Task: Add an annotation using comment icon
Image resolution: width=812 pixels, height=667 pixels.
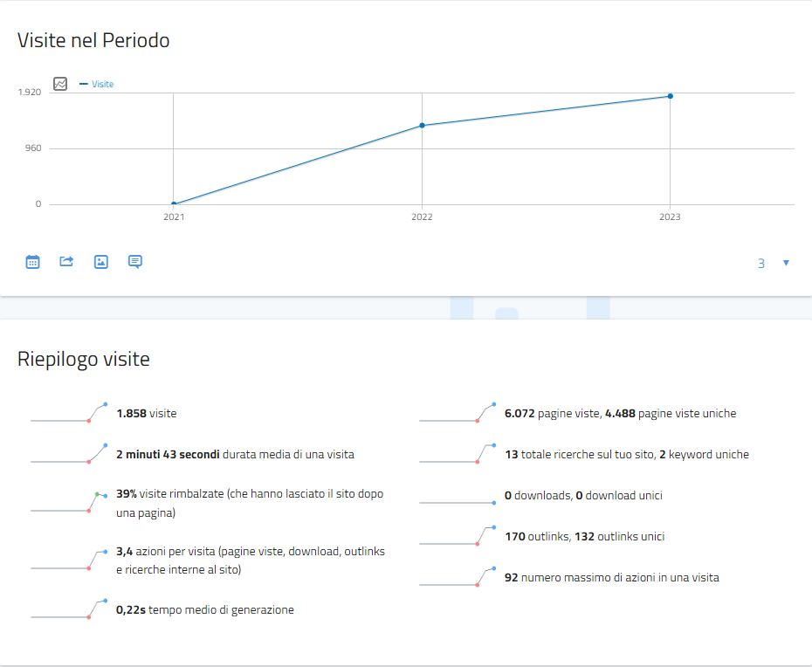Action: [x=135, y=261]
